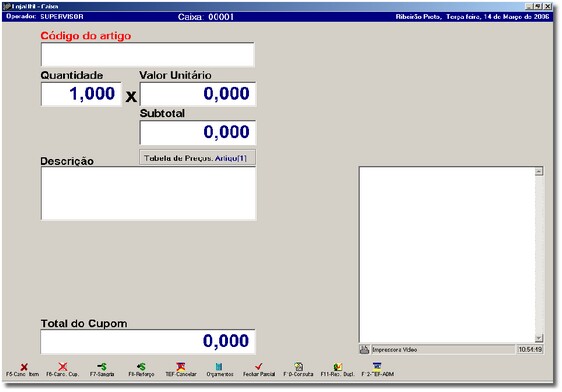Click the receipt panel scrollbar down arrow
This screenshot has height=392, width=562.
tap(539, 338)
